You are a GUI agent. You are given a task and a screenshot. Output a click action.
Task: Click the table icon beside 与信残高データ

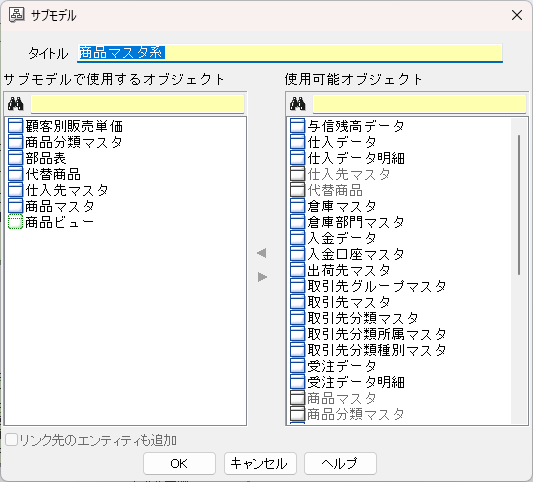pyautogui.click(x=297, y=126)
